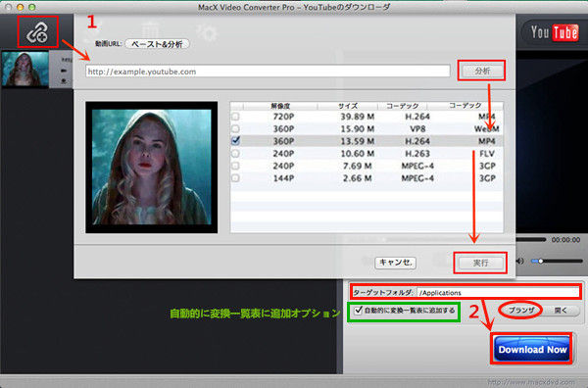Tick the 360P VP8 WebM row checkbox
588x388 pixels.
pos(235,129)
